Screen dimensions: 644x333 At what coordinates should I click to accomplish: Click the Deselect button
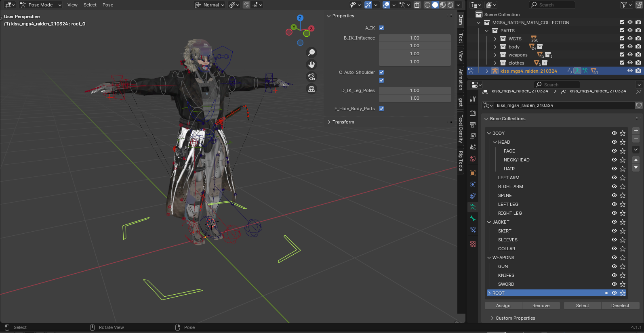(620, 306)
